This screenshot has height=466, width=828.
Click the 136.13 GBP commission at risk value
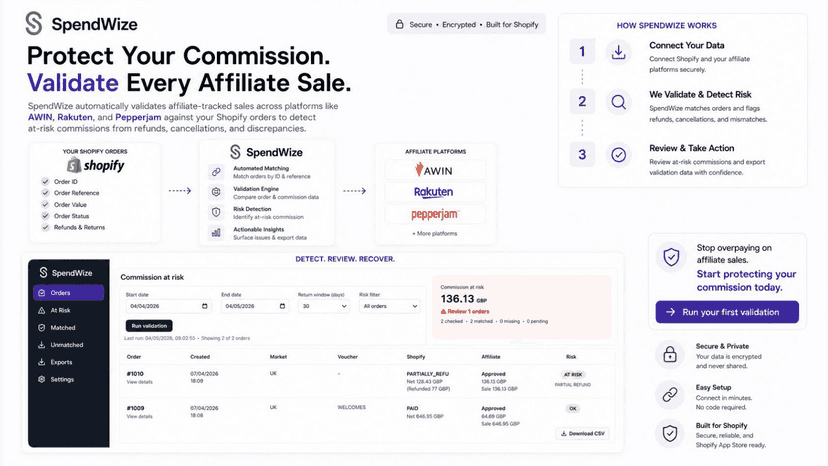(464, 299)
